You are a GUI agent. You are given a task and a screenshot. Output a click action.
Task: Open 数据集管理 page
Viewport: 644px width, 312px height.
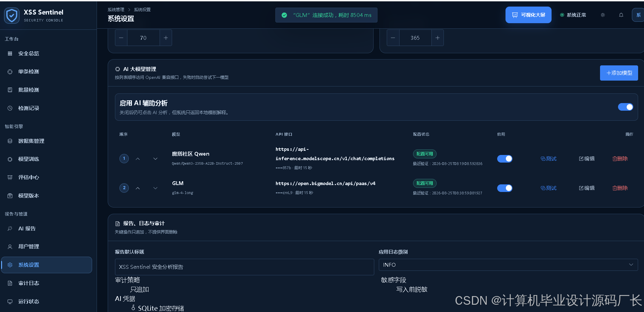point(46,141)
